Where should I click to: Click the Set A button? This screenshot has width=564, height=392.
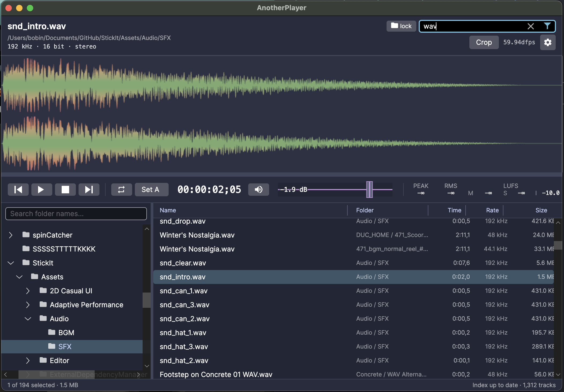coord(151,190)
